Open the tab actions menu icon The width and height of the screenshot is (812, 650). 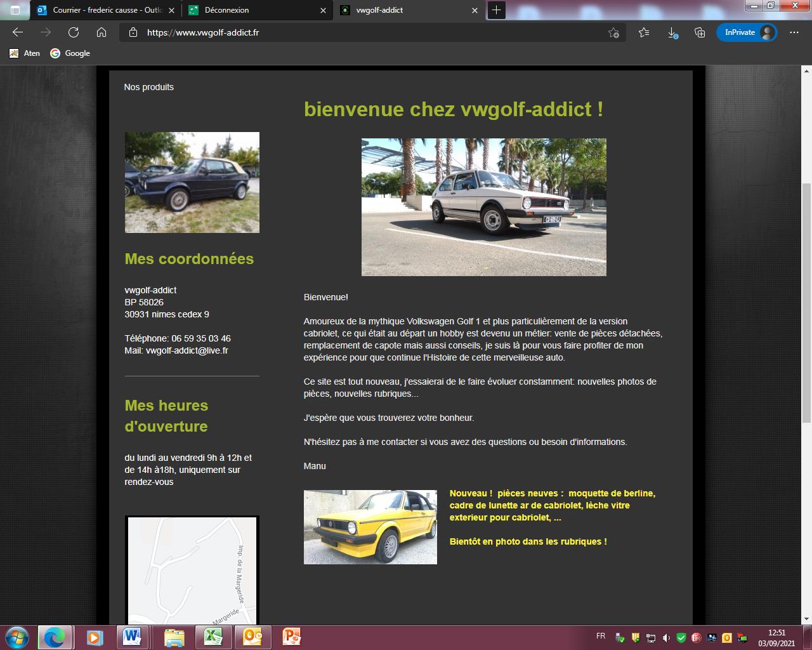(15, 10)
